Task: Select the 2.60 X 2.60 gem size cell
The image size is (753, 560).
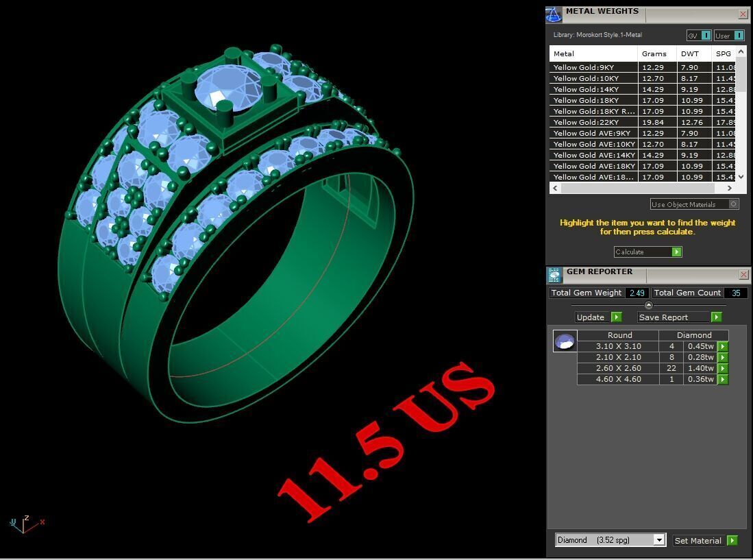Action: 619,368
